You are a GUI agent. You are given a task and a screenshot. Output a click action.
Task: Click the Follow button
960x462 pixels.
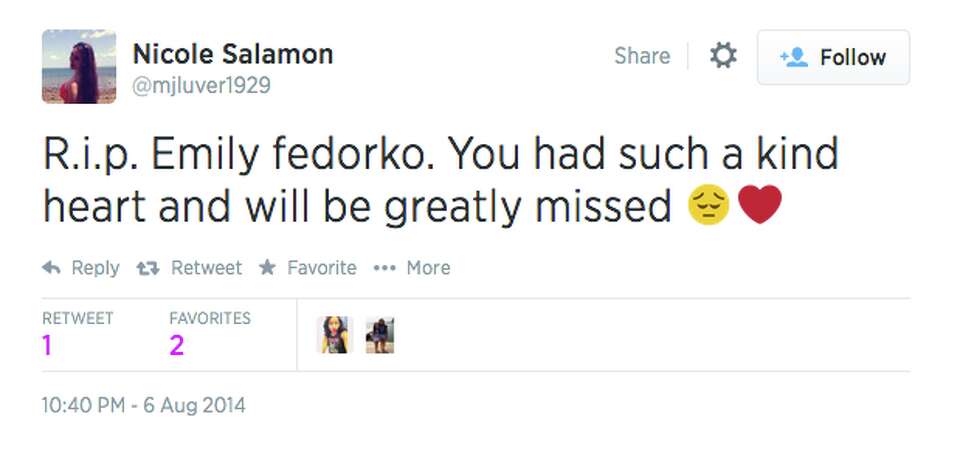833,58
